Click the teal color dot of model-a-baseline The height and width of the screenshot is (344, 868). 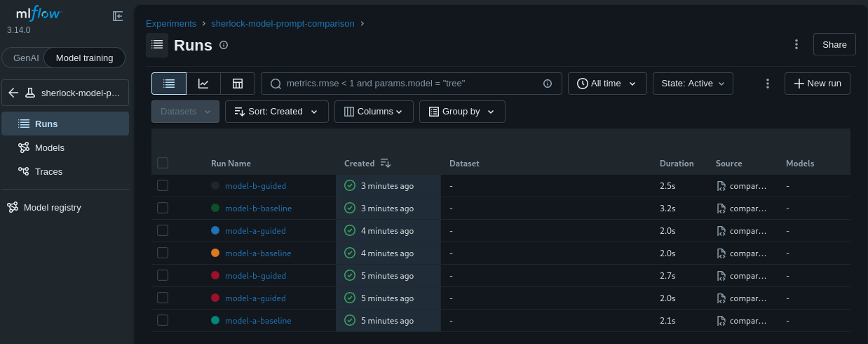(215, 320)
